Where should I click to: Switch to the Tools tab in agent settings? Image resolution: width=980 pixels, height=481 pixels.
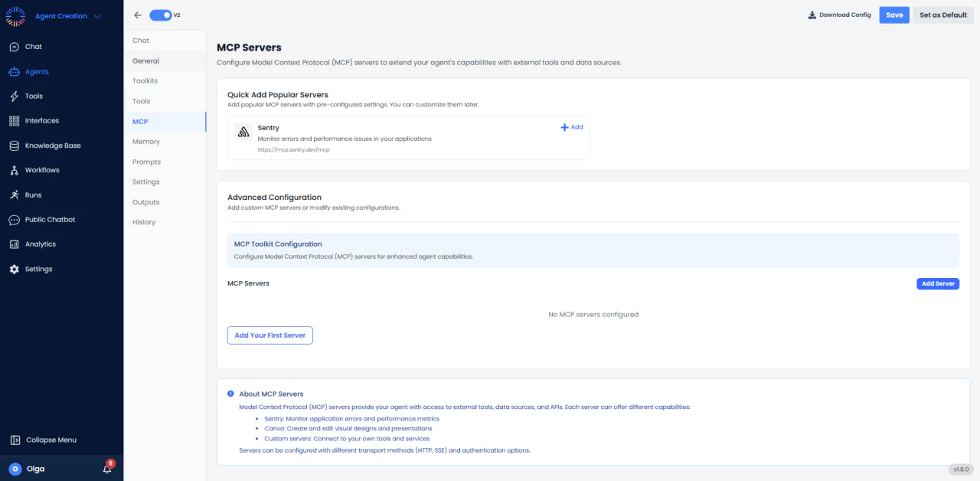[x=165, y=101]
